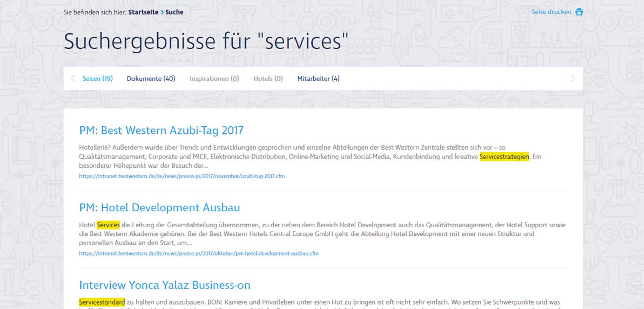Select the Seiten (19) tab
The height and width of the screenshot is (309, 644).
coord(97,79)
